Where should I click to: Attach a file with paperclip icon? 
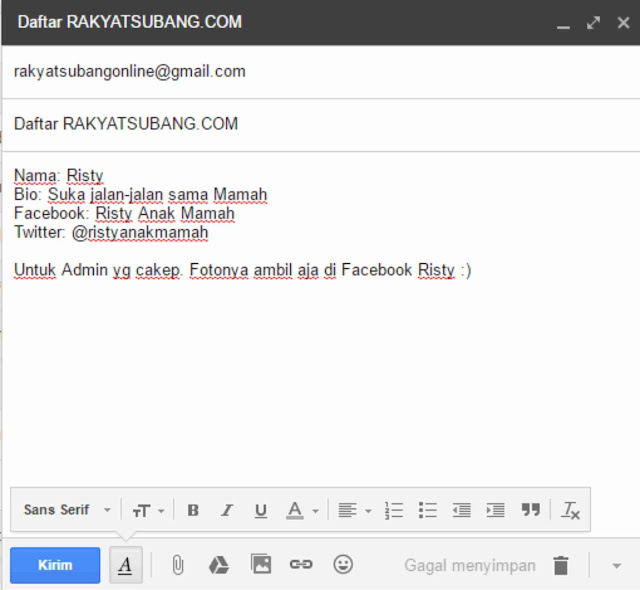pos(178,565)
